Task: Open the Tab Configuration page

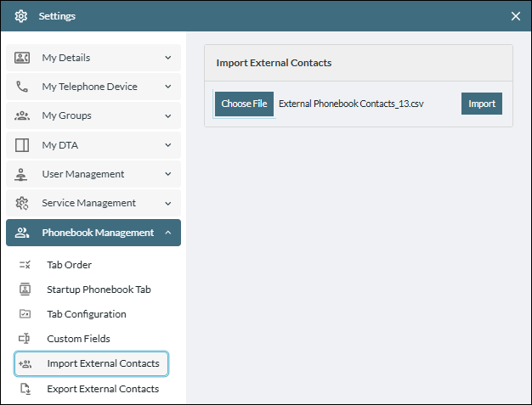Action: [x=86, y=314]
